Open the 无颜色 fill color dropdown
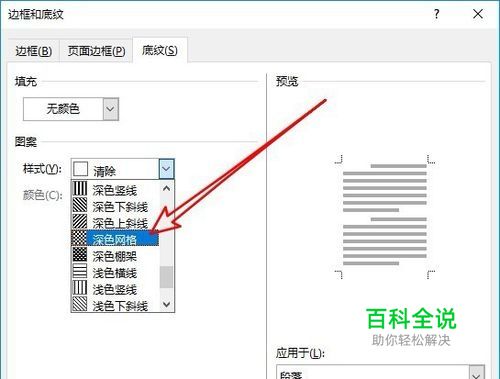Viewport: 500px width, 379px height. pos(111,109)
